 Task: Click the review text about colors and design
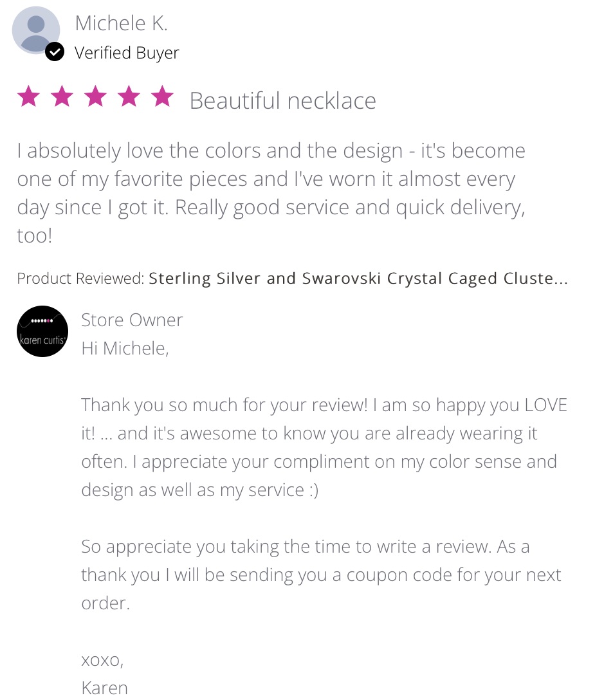[271, 193]
